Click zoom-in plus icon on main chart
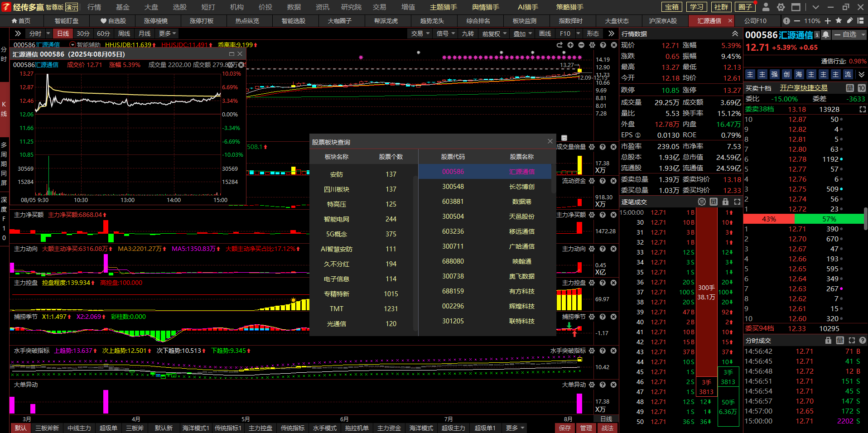 point(570,45)
